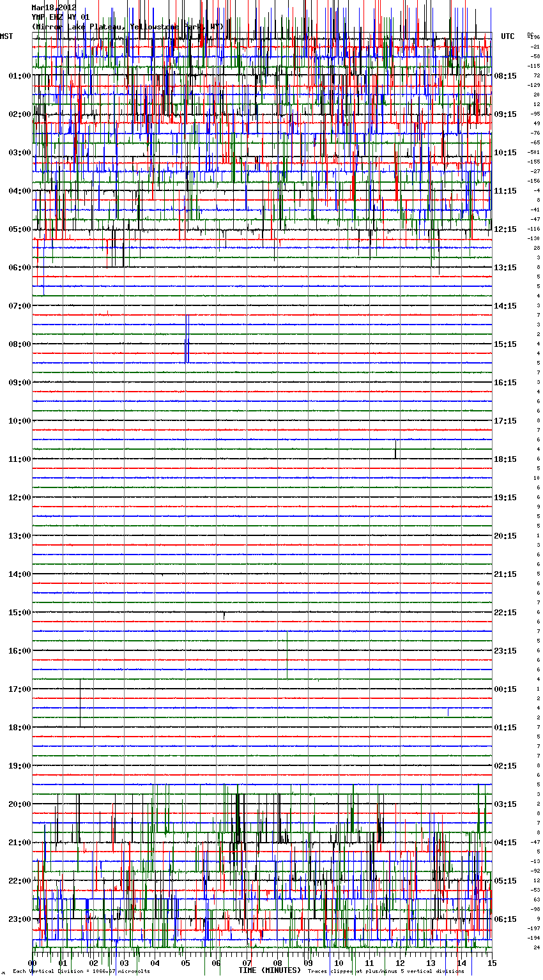Select the 20:00 MST hour label
543x980 pixels.
20,804
